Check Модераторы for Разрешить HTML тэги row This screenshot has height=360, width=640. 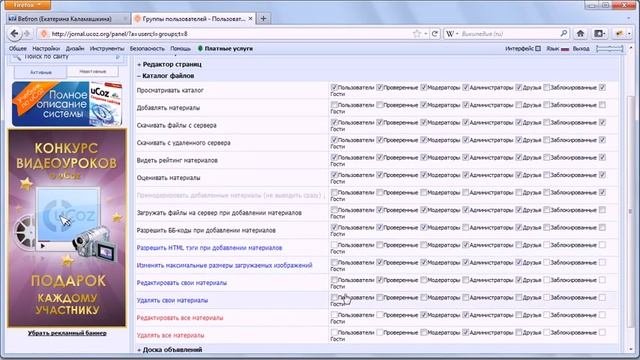423,245
